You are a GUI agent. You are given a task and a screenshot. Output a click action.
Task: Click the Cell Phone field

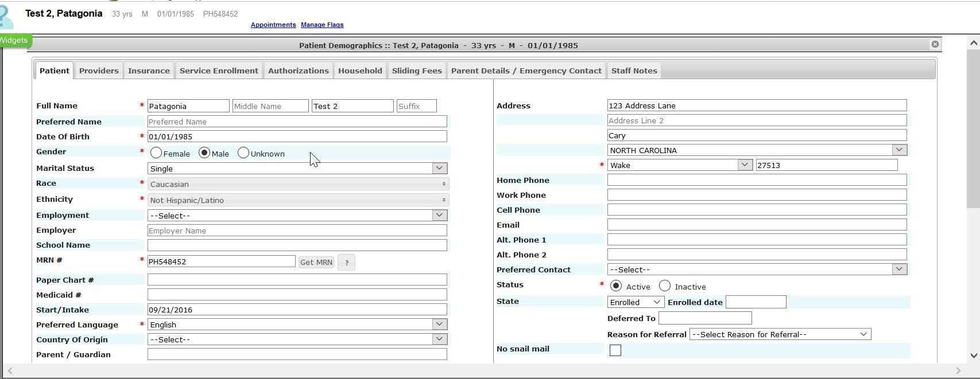tap(757, 210)
